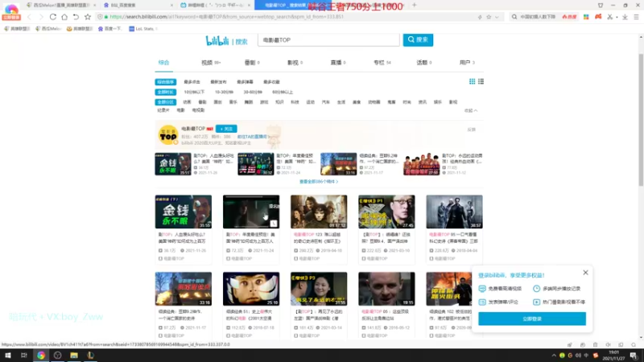The image size is (644, 362).
Task: Open the LoL Stats bookmark
Action: (142, 29)
